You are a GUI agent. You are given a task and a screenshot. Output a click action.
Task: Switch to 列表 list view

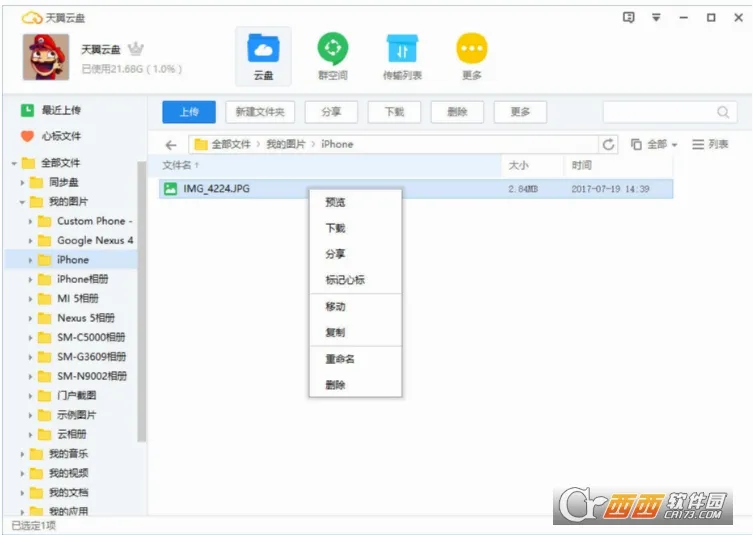click(710, 144)
